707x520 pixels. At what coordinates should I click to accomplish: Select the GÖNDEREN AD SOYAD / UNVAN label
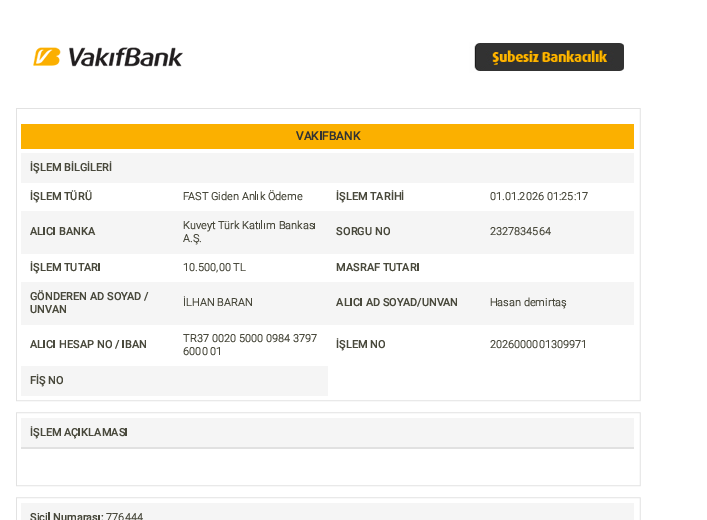coord(89,303)
